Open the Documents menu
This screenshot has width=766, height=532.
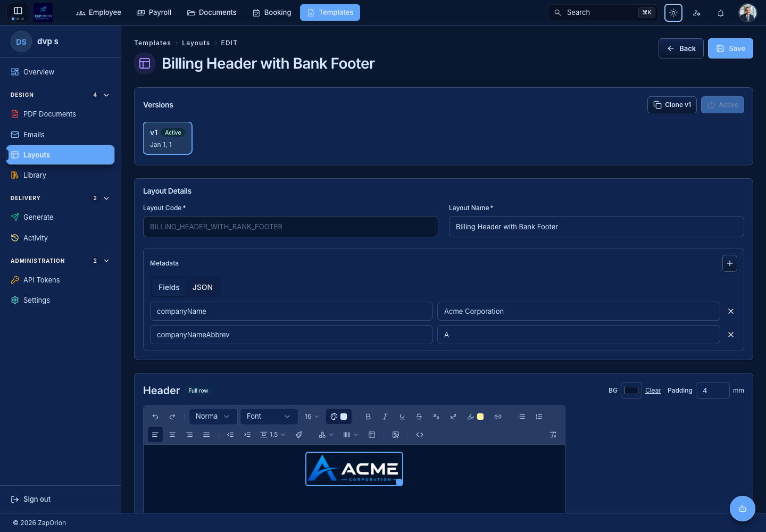click(212, 12)
